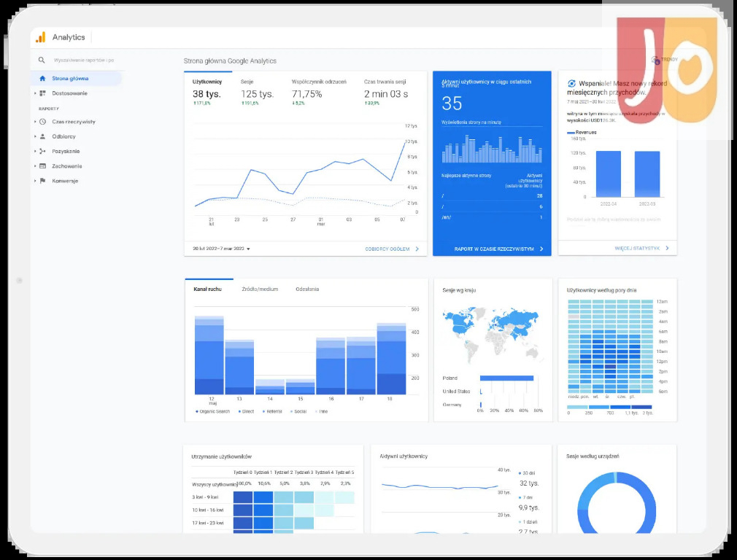This screenshot has height=560, width=737.
Task: Click the United States country label
Action: pos(456,392)
